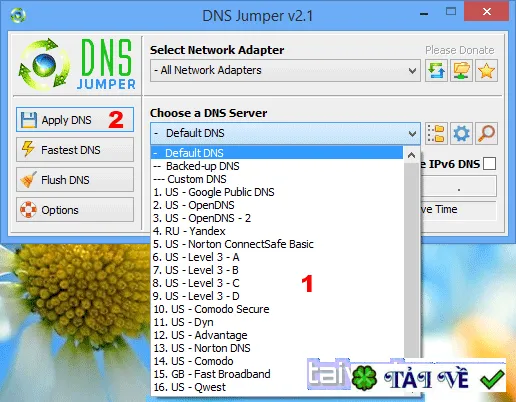Choose 11. US - Dyn
The height and width of the screenshot is (402, 516).
(277, 322)
